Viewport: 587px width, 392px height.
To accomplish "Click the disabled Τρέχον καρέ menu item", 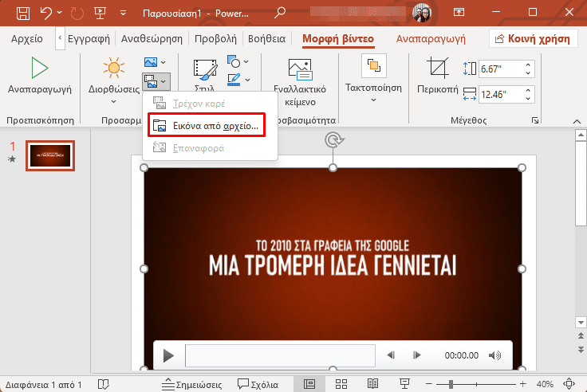I will click(x=210, y=104).
